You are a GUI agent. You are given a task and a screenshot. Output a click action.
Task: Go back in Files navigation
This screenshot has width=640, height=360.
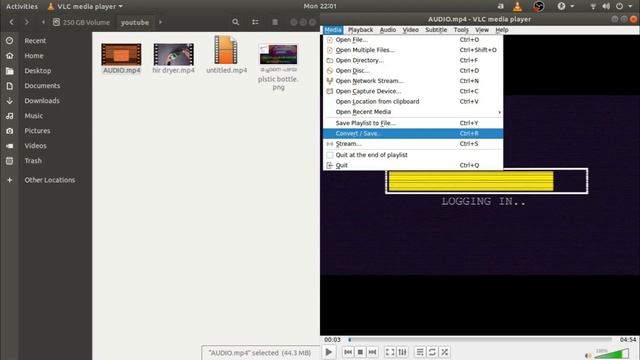tap(11, 22)
